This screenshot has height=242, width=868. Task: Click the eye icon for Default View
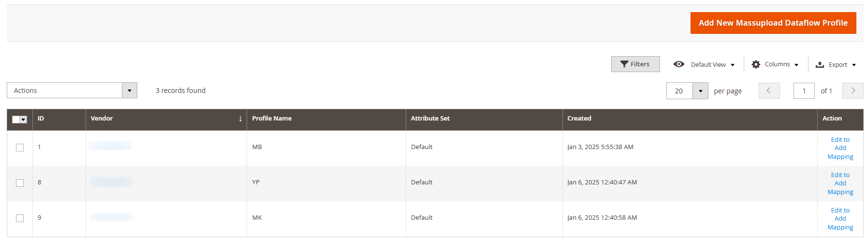(x=679, y=64)
